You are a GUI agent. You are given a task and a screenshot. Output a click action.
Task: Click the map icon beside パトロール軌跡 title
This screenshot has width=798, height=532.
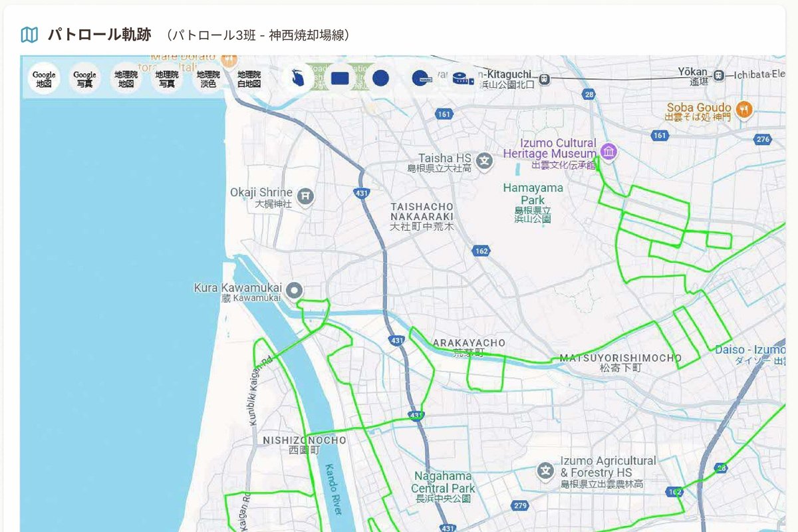[x=29, y=35]
